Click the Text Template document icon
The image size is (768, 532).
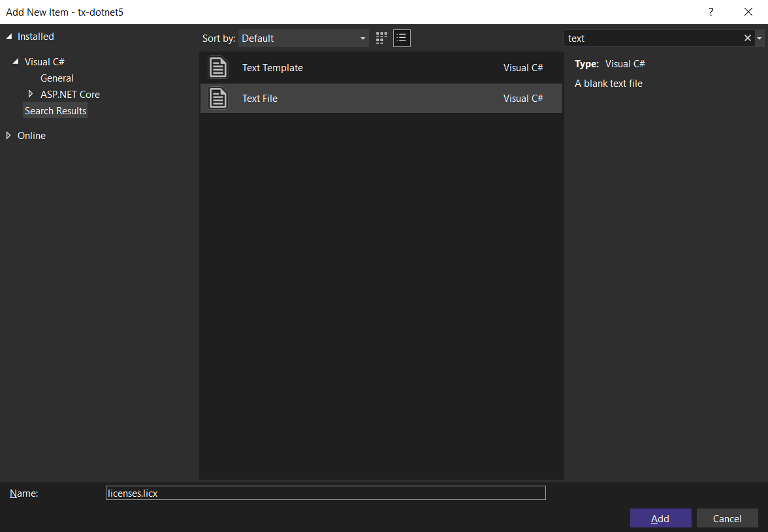(218, 67)
